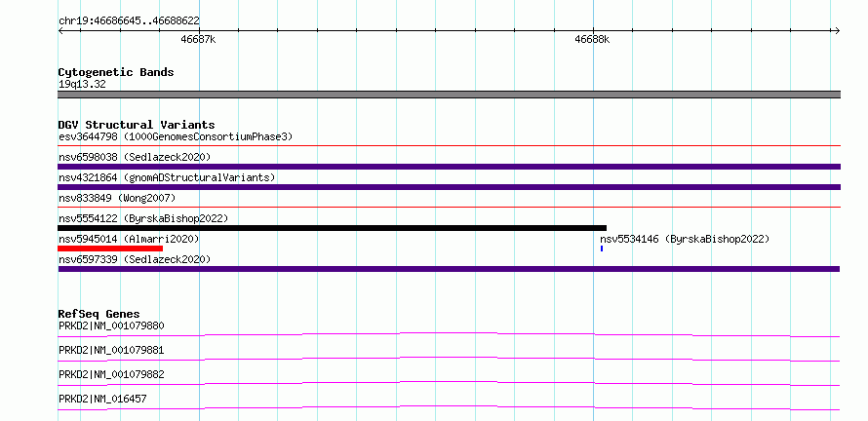The width and height of the screenshot is (868, 421).
Task: Click the magenta PRKD2|NM_001079882 transcript line
Action: click(x=449, y=383)
